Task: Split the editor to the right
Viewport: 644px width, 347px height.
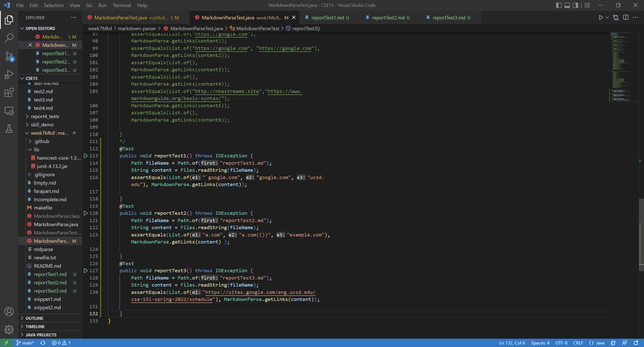Action: [x=626, y=18]
